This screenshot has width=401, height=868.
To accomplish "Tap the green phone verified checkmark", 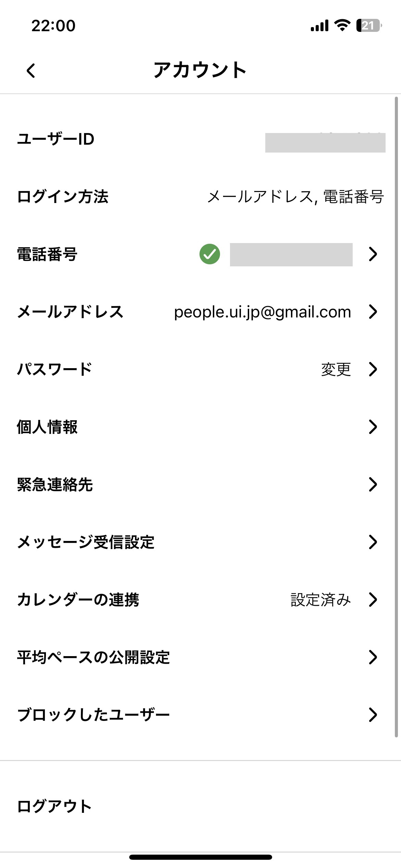I will 210,254.
